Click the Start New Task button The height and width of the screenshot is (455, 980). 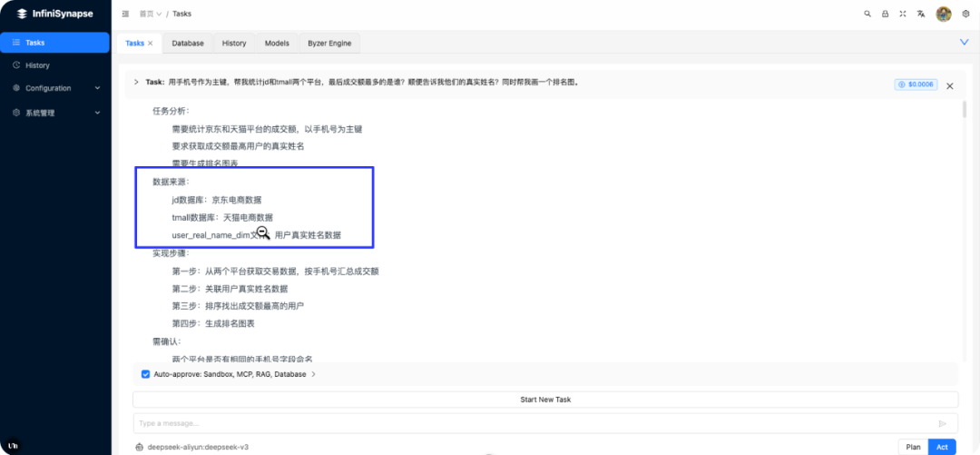545,400
